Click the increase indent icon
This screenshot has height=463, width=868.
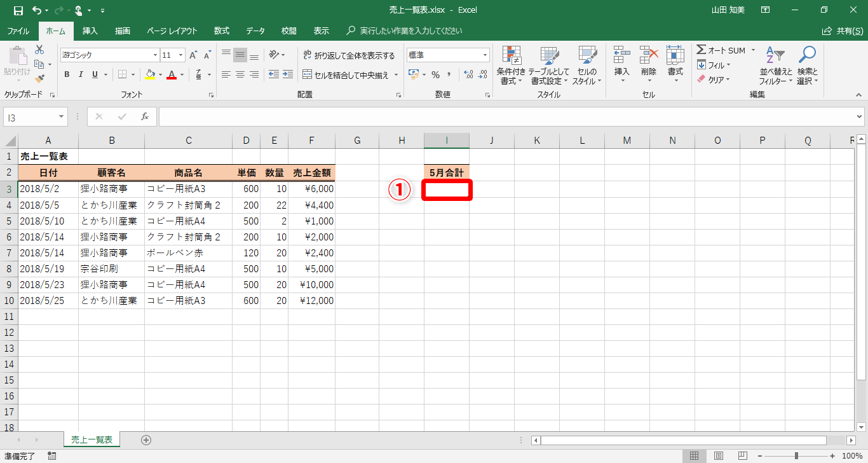click(289, 74)
